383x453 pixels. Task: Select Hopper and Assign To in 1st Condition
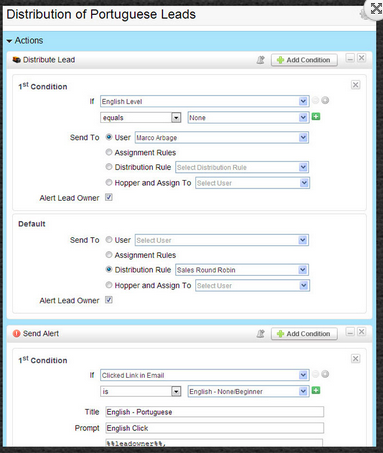tap(109, 182)
